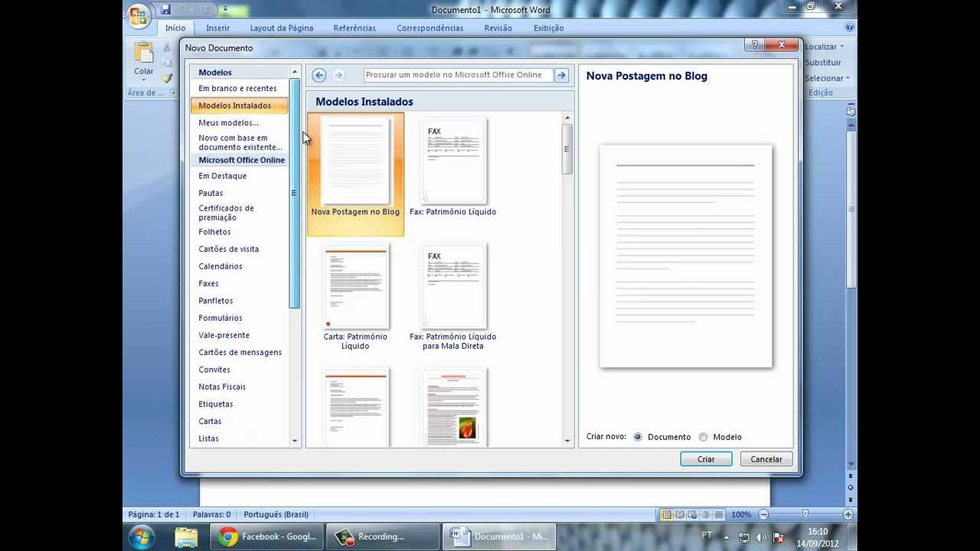Click the Word Help question icon
Viewport: 980px width, 551px height.
(849, 27)
